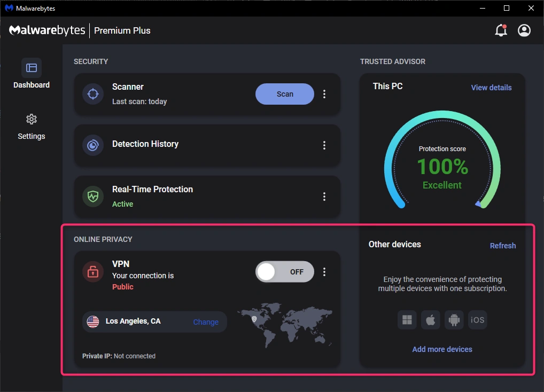The image size is (544, 392).
Task: Click the Detection History radar icon
Action: (93, 145)
